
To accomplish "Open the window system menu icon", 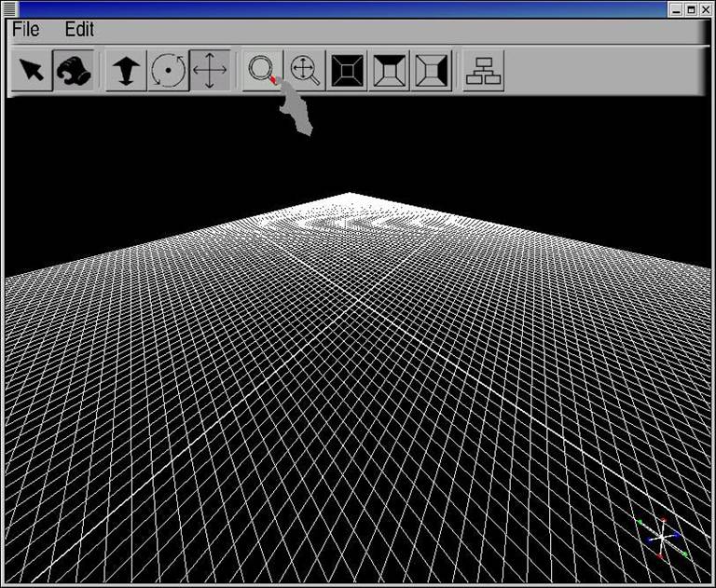I will (9, 8).
